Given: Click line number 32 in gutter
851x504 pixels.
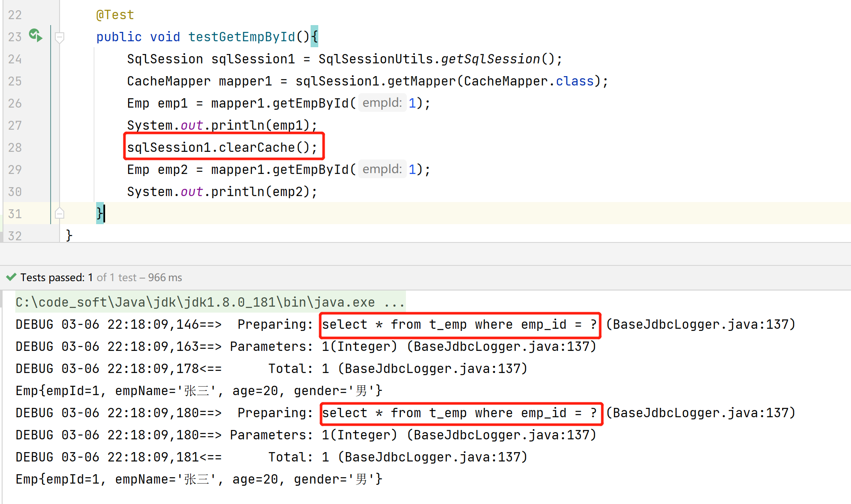Looking at the screenshot, I should tap(15, 236).
